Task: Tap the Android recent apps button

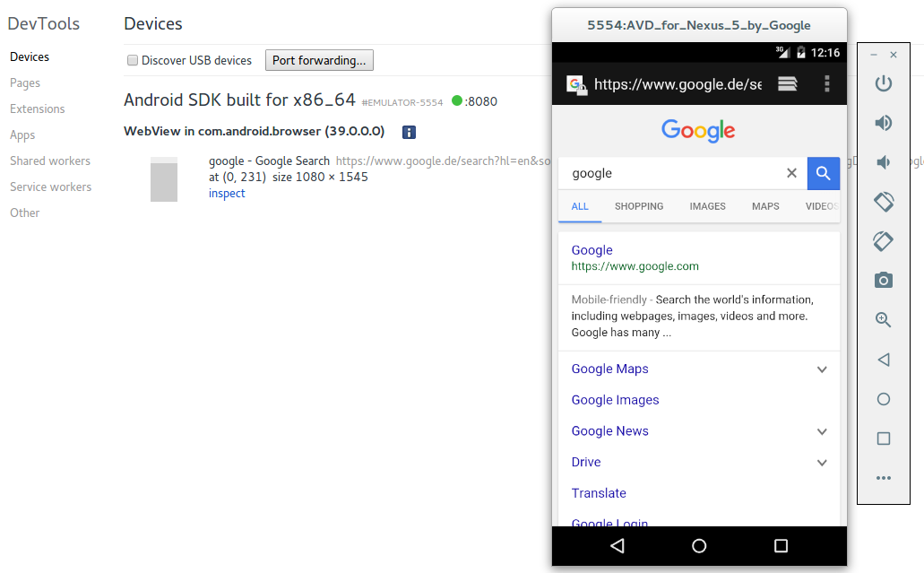Action: coord(781,546)
